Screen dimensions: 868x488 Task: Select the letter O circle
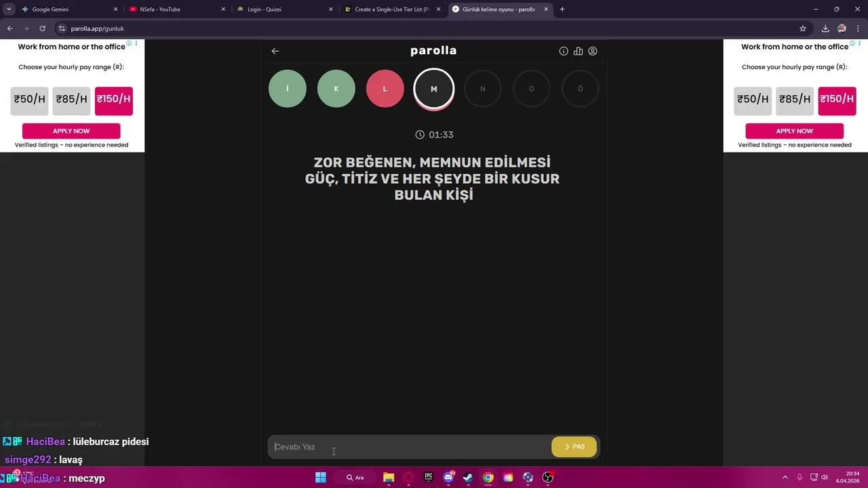coord(532,89)
